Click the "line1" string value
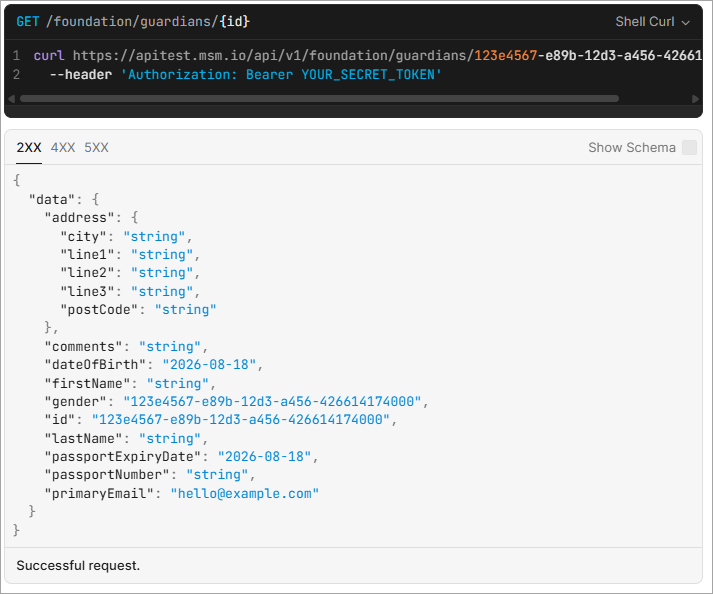The width and height of the screenshot is (713, 594). click(162, 254)
